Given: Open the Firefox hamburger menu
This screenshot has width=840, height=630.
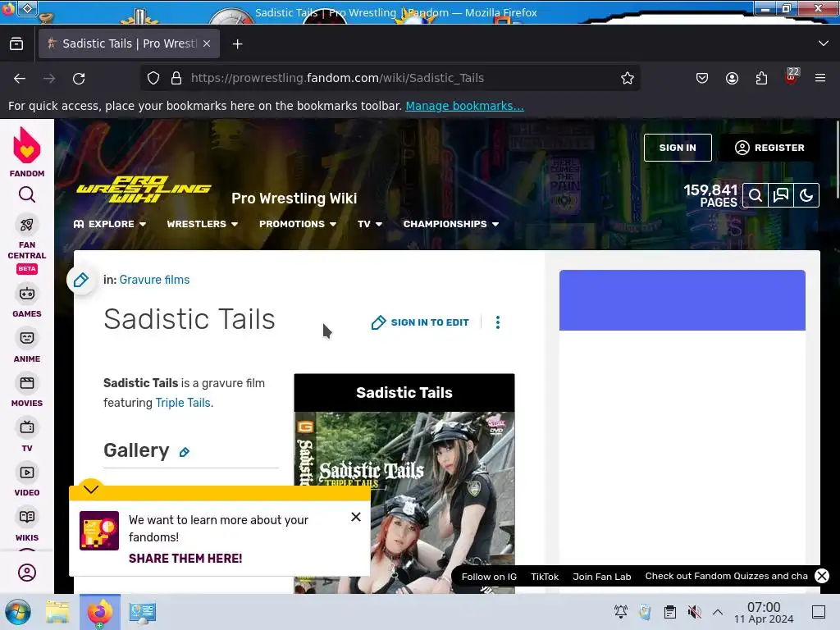Looking at the screenshot, I should 820,78.
